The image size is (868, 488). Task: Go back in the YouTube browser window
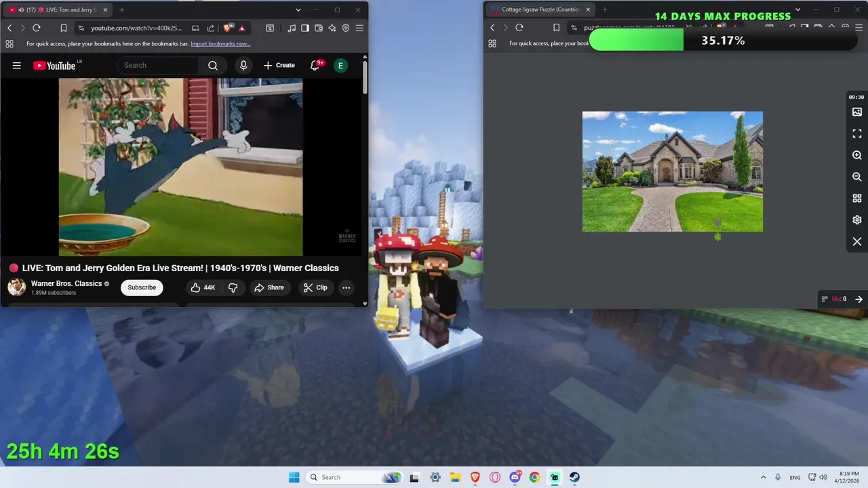[x=9, y=28]
